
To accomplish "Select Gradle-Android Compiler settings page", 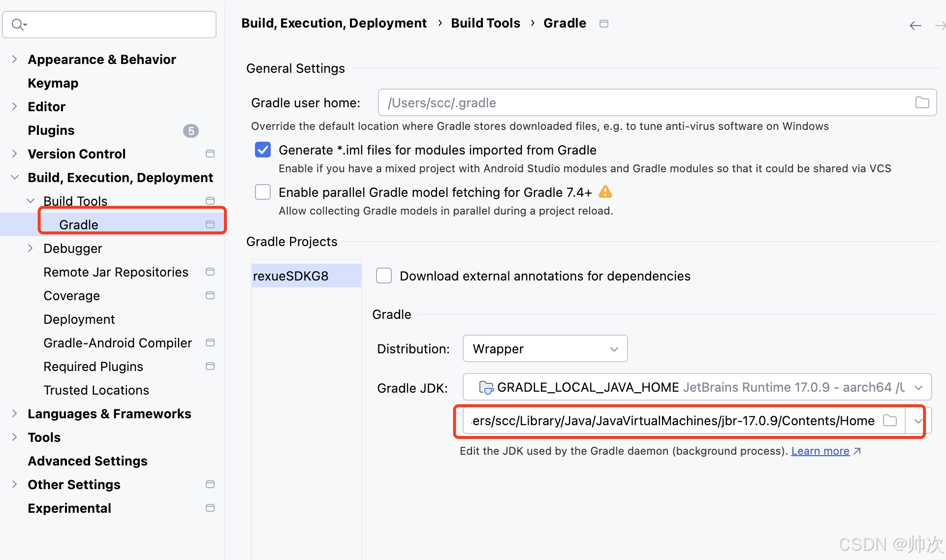I will pos(118,343).
